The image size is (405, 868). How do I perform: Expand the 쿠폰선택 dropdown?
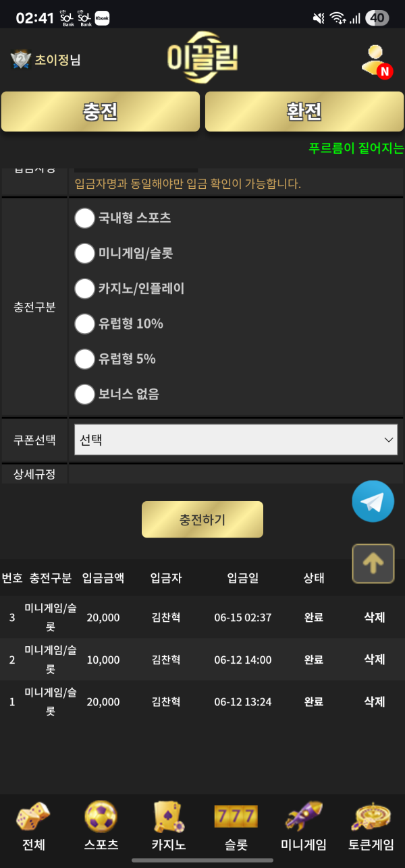point(235,440)
